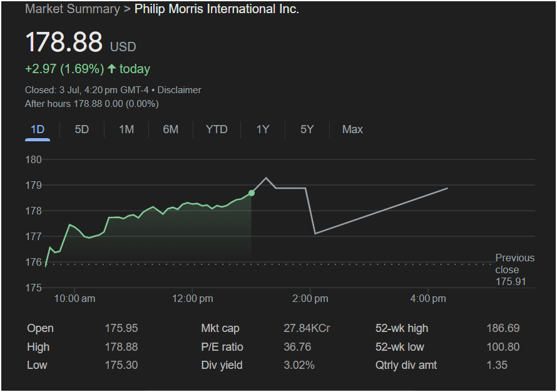Click the Previous close 175.91 label
The image size is (557, 392).
514,269
